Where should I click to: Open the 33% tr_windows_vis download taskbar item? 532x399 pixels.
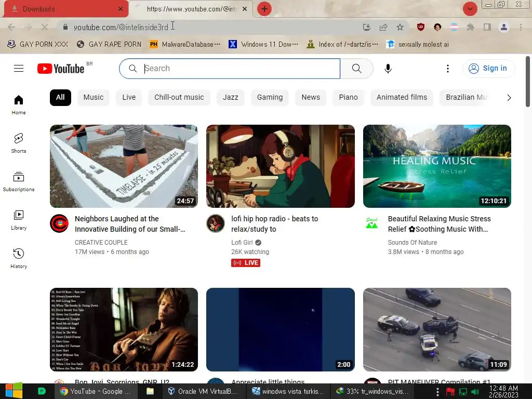click(373, 391)
